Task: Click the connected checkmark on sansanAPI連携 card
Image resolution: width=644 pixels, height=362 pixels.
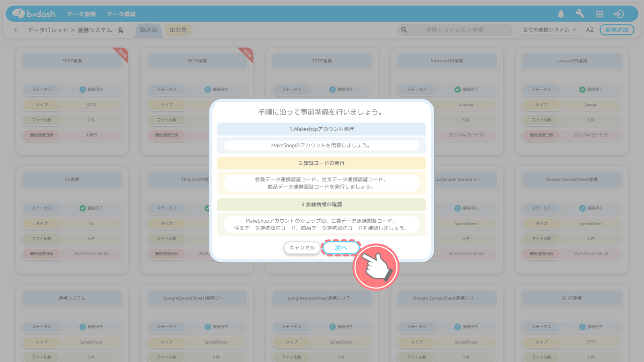Action: pos(582,89)
